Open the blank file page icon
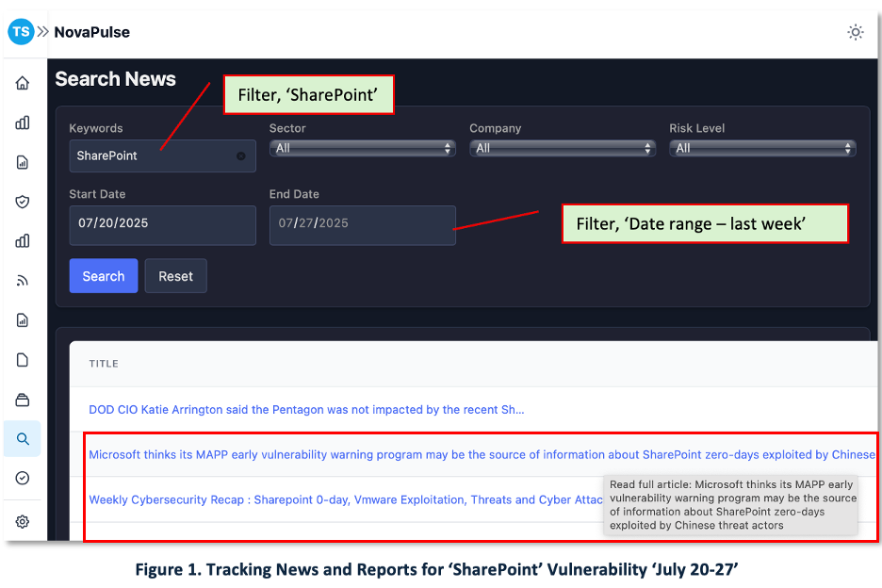The width and height of the screenshot is (882, 588). tap(23, 360)
